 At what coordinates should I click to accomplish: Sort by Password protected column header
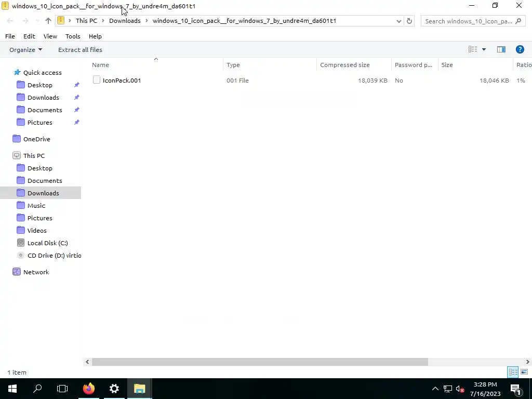tap(414, 65)
